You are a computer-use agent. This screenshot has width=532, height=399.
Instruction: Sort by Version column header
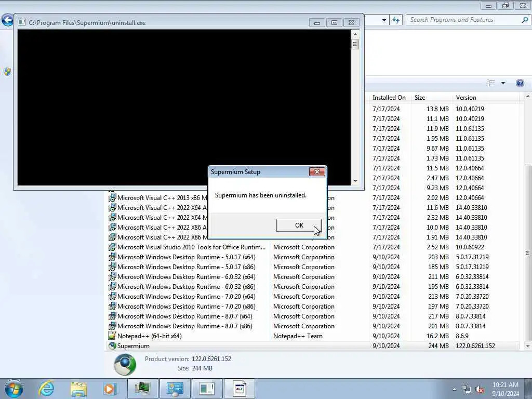pos(486,98)
